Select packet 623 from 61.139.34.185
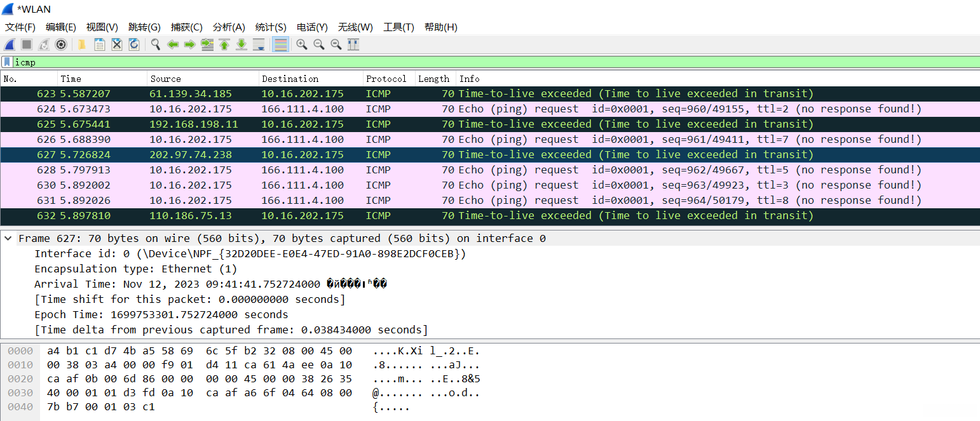 coord(490,94)
